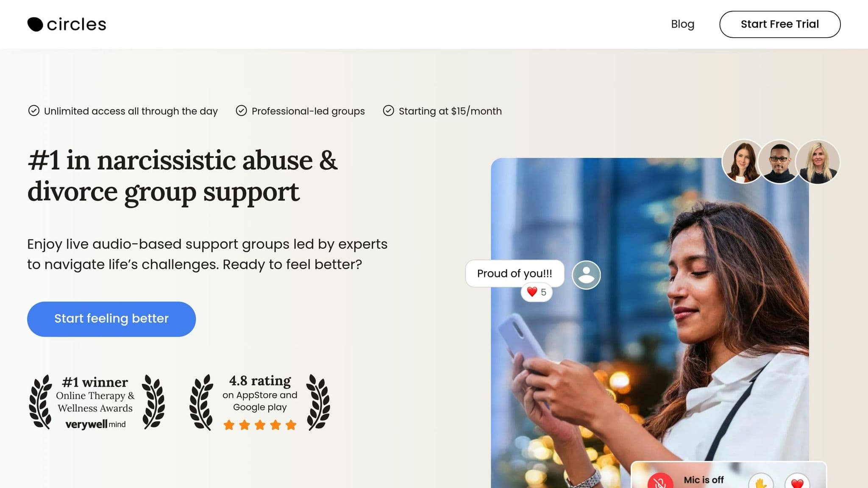
Task: Click the circles logo
Action: point(67,24)
